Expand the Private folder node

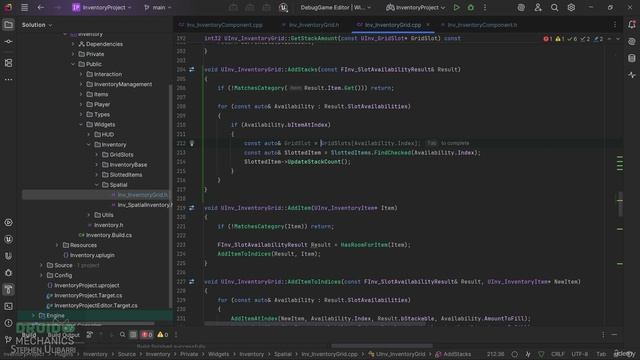pyautogui.click(x=73, y=54)
